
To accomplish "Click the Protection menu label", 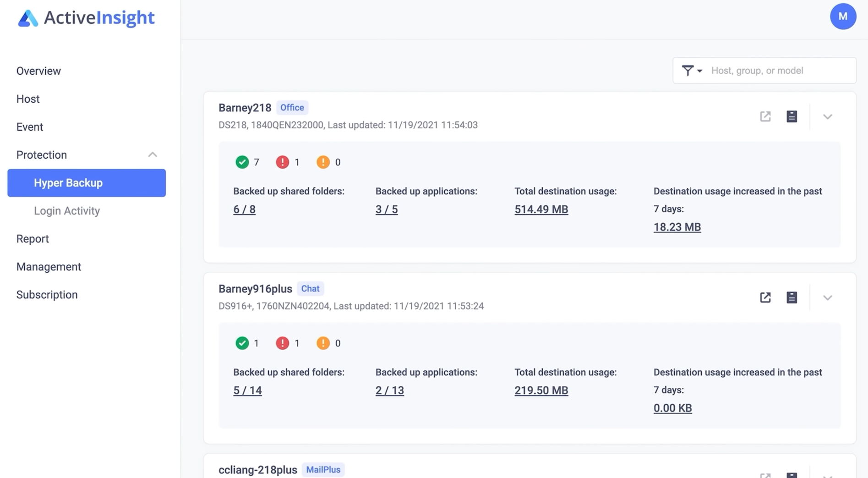I will (x=42, y=155).
